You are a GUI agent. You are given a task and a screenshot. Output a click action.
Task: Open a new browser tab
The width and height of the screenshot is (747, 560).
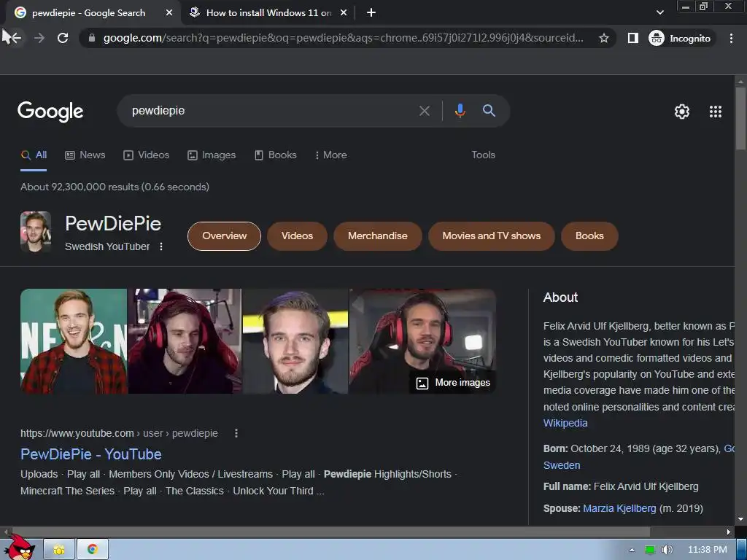pyautogui.click(x=371, y=13)
